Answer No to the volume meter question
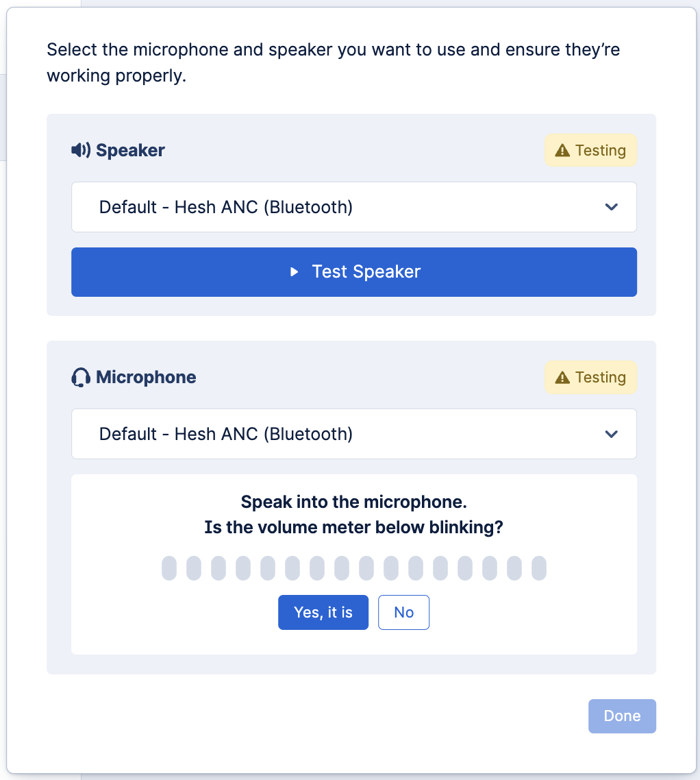 click(x=403, y=612)
